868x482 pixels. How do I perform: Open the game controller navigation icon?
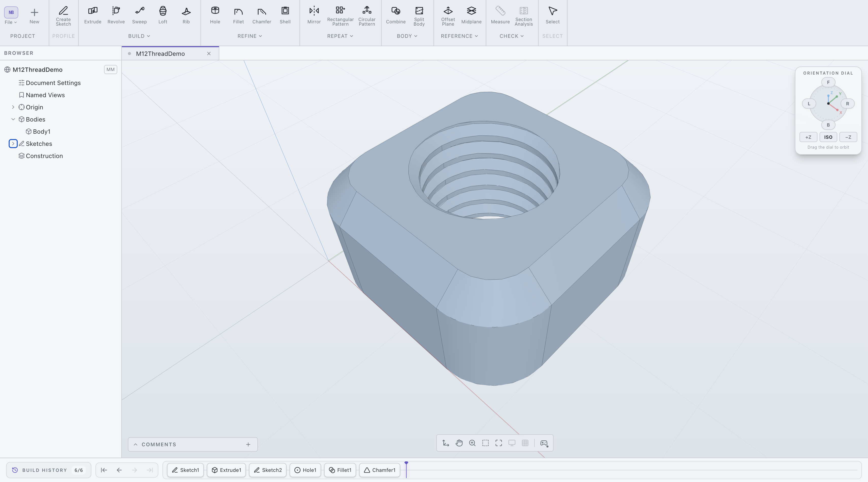click(544, 443)
